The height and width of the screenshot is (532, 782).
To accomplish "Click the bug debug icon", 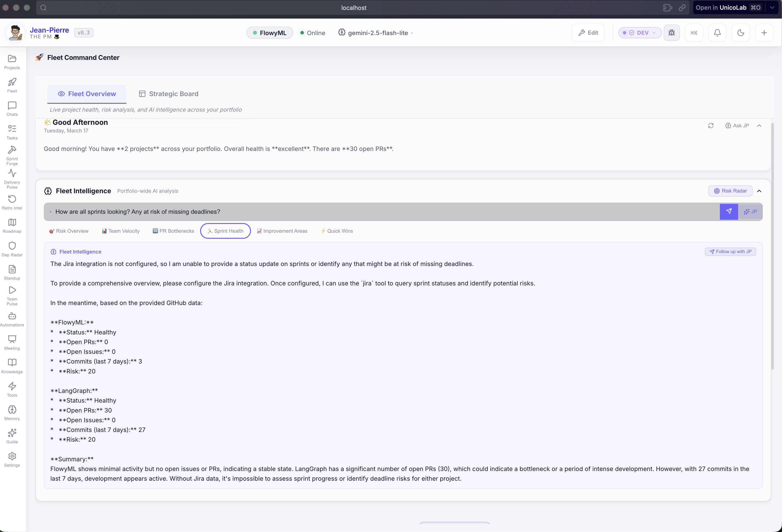I will pyautogui.click(x=671, y=33).
